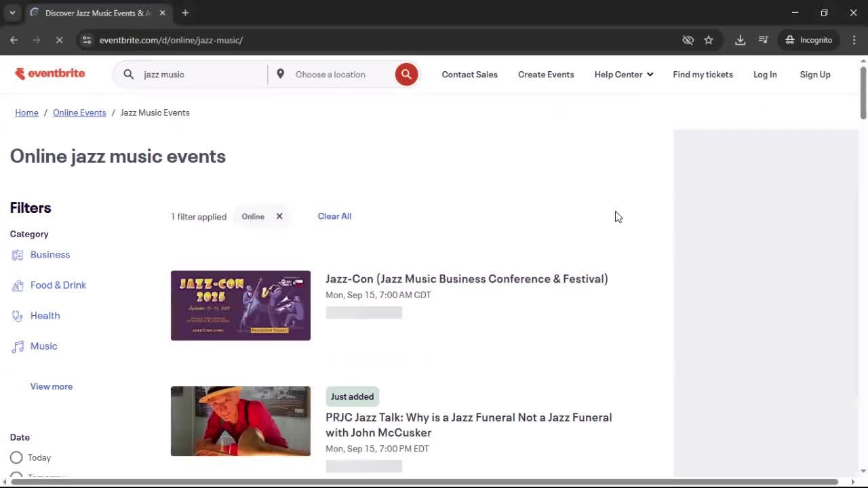Click the Food & Drink category icon

[x=18, y=285]
